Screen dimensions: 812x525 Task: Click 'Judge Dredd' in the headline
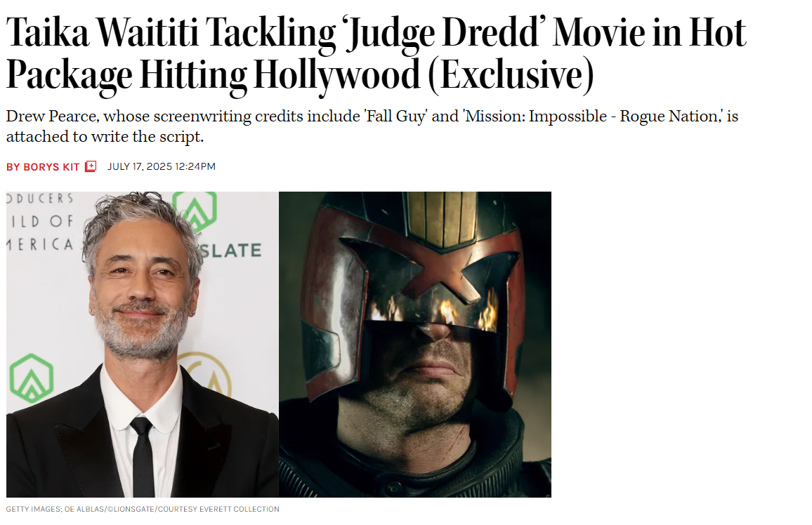(x=440, y=34)
